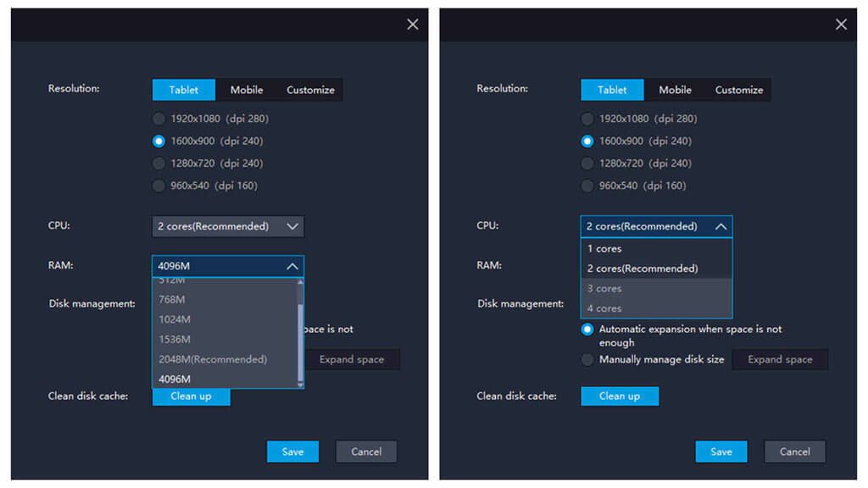Choose 1024M from the RAM list

tap(176, 319)
